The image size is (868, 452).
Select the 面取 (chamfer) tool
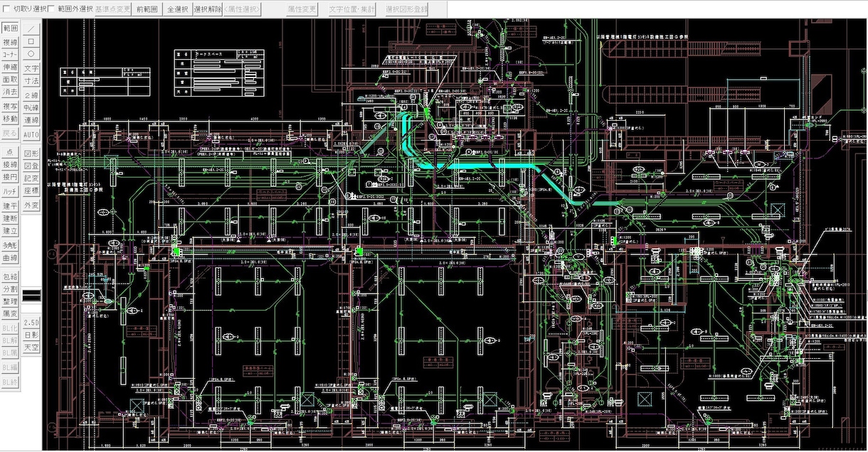pyautogui.click(x=10, y=80)
